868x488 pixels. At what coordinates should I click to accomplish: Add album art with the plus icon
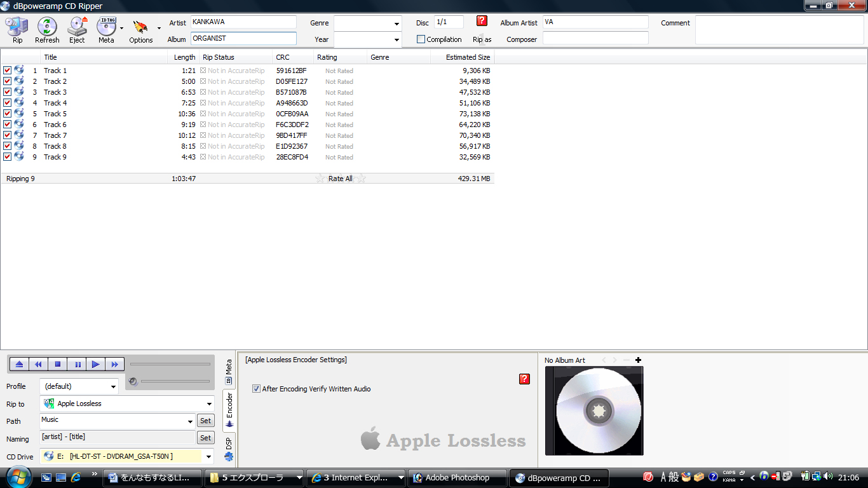click(x=638, y=360)
